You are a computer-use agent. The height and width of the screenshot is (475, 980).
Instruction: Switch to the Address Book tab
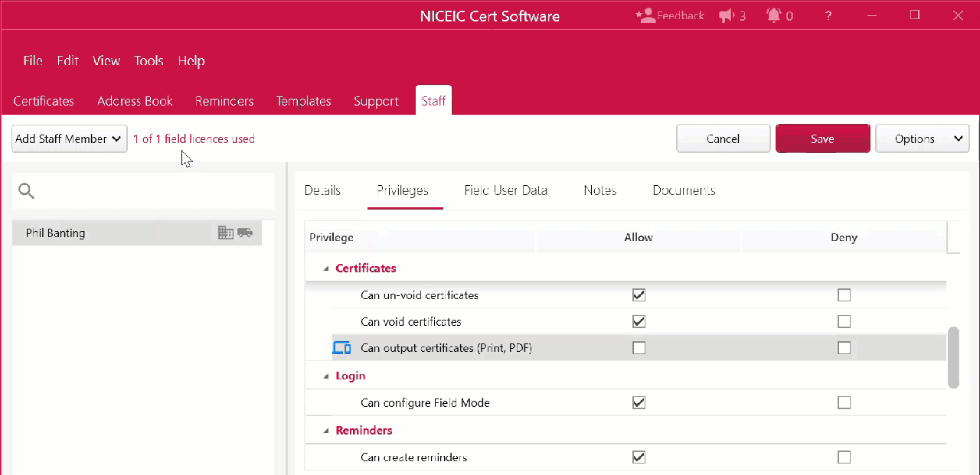[x=135, y=101]
